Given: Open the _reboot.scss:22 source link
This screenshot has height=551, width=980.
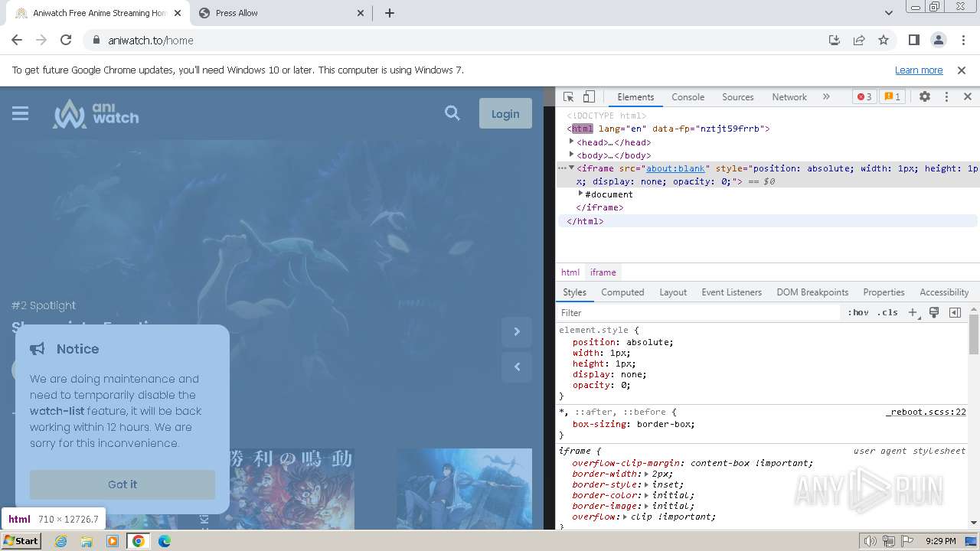Looking at the screenshot, I should 926,412.
